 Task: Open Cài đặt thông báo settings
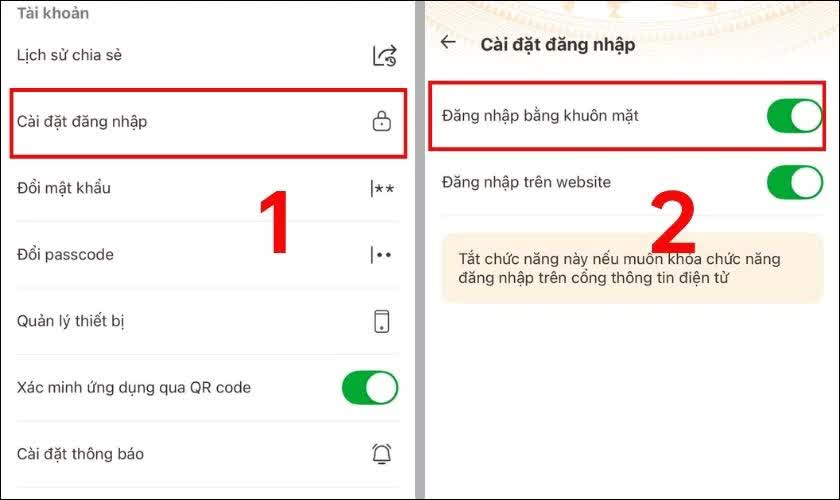tap(208, 454)
